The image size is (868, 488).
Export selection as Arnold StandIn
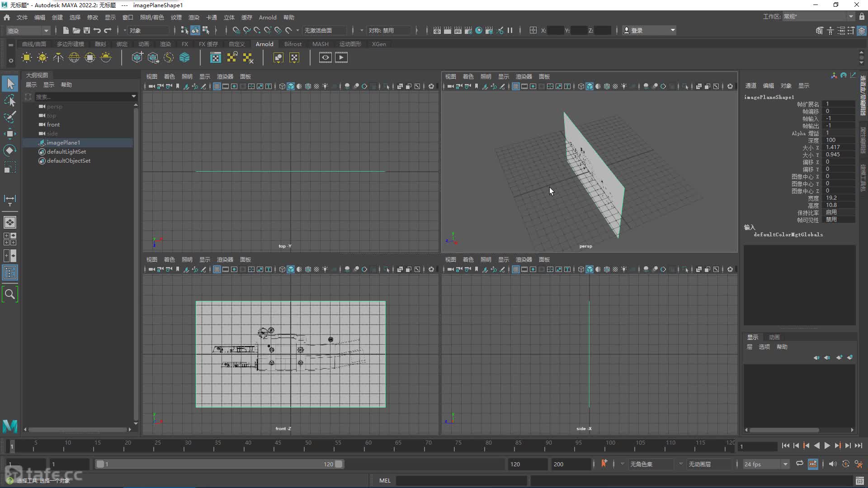point(153,57)
